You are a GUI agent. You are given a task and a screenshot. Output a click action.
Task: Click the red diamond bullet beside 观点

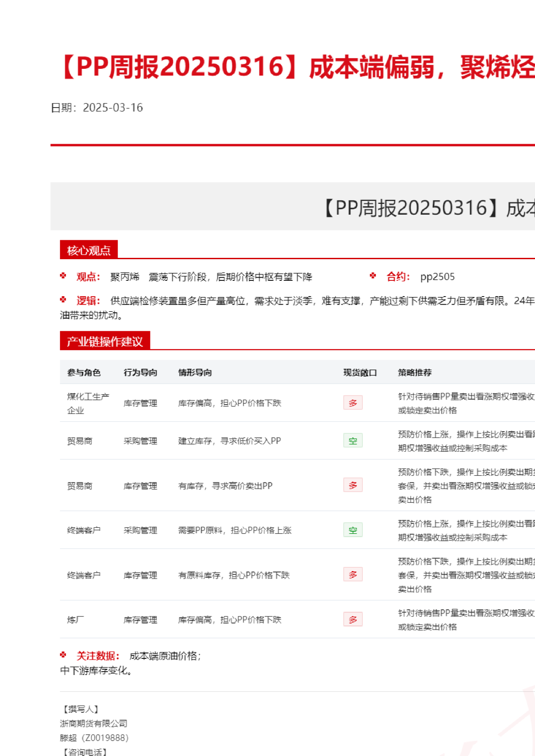[63, 276]
